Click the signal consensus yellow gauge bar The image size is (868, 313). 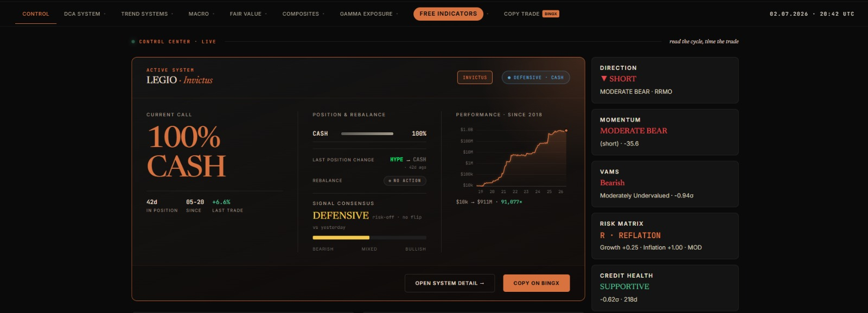[x=369, y=238]
